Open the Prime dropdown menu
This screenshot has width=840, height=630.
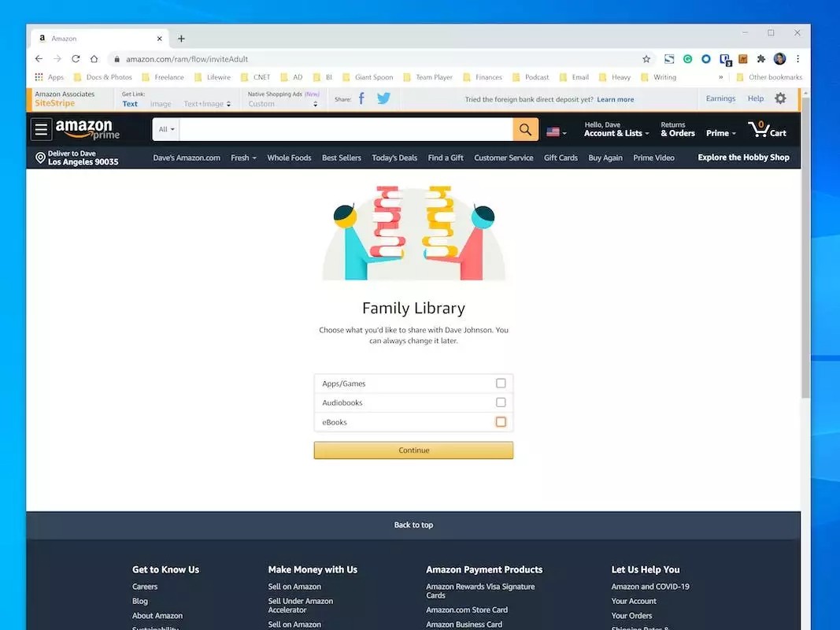720,132
